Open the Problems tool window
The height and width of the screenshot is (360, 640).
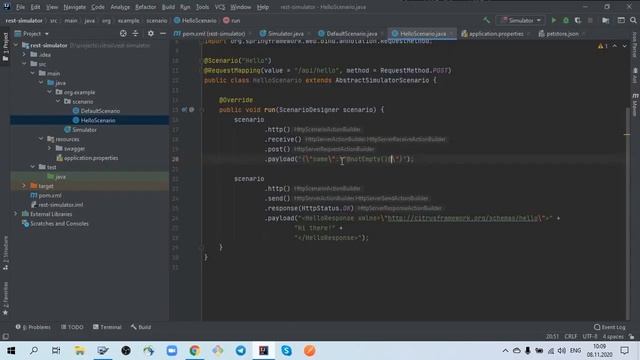pyautogui.click(x=33, y=327)
